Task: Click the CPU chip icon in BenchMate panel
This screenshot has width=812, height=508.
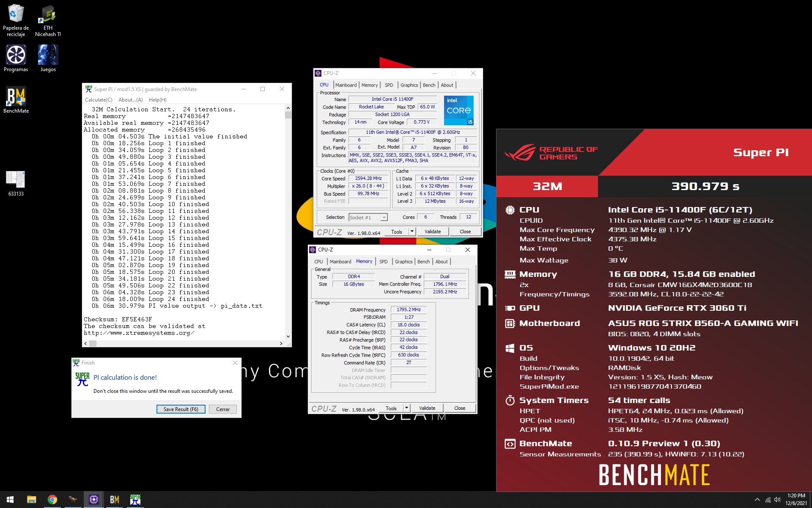Action: (510, 210)
